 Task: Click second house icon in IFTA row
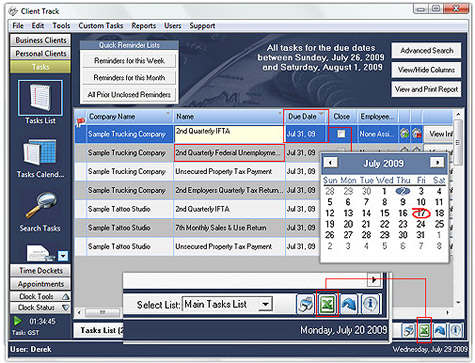(x=416, y=134)
